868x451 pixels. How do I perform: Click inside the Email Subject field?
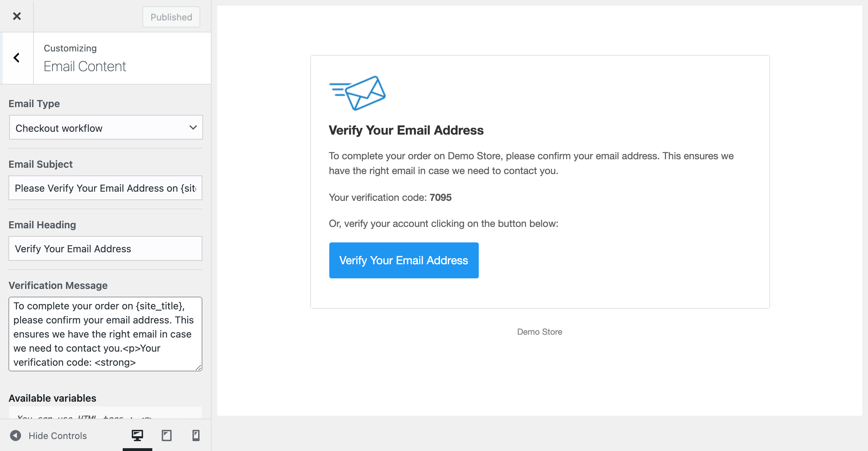pos(105,188)
